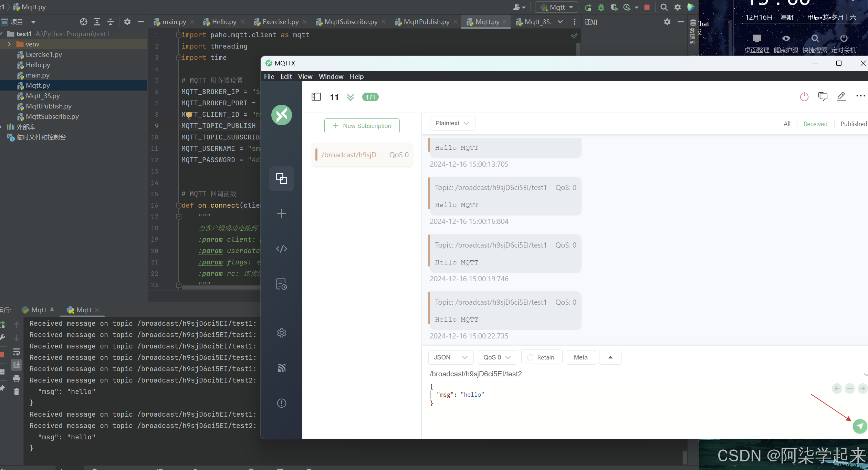Stop the running Mqtt program in PyCharm

647,7
